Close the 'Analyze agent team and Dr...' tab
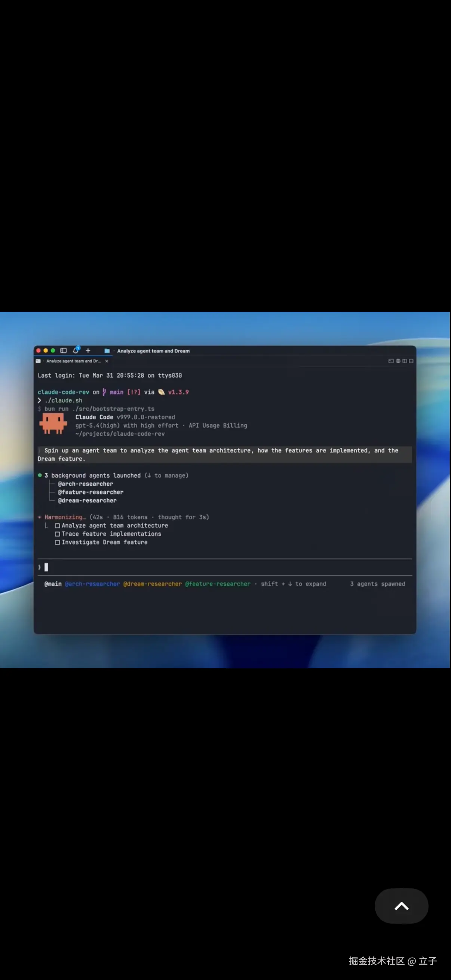This screenshot has height=980, width=451. tap(107, 361)
